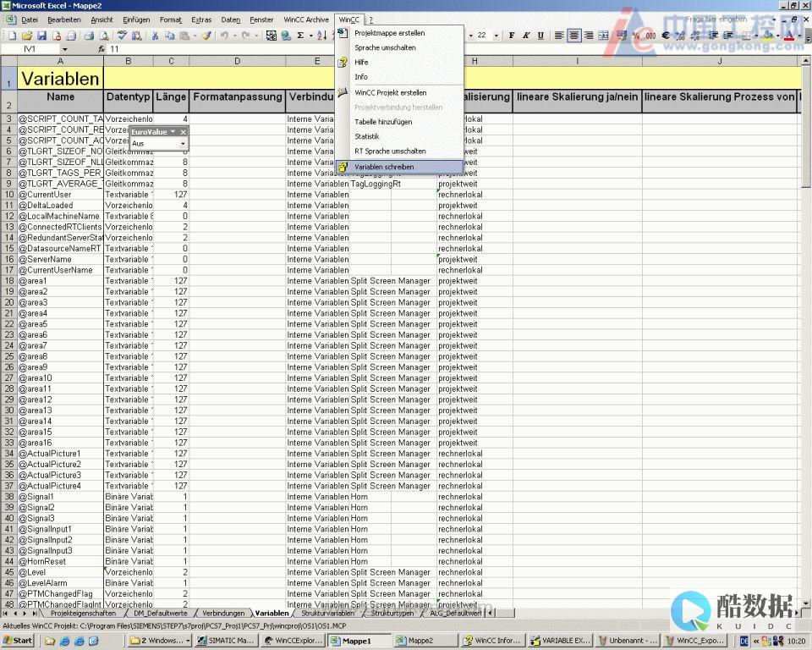Viewport: 812px width, 650px height.
Task: Close the EuroValue floating toolbar
Action: pyautogui.click(x=183, y=132)
